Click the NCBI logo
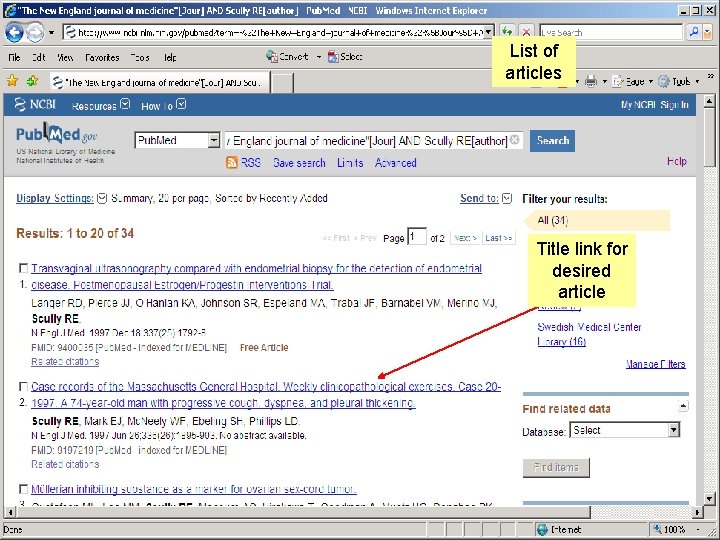 [35, 105]
